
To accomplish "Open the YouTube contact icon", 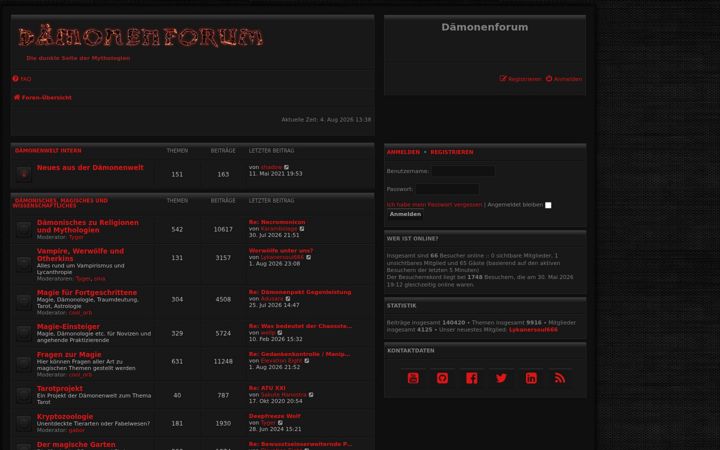I will (413, 378).
